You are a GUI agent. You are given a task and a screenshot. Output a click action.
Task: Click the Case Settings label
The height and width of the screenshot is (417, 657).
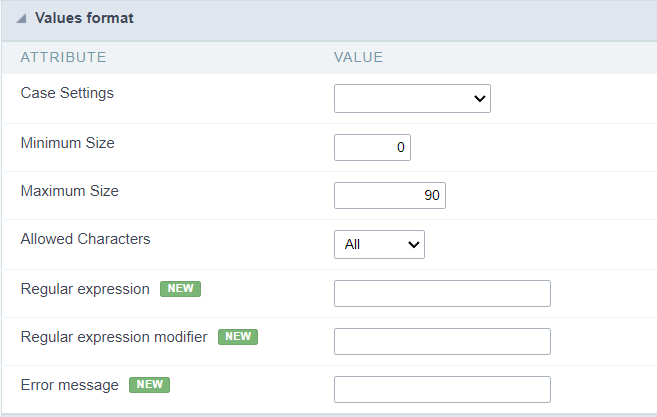pyautogui.click(x=67, y=93)
